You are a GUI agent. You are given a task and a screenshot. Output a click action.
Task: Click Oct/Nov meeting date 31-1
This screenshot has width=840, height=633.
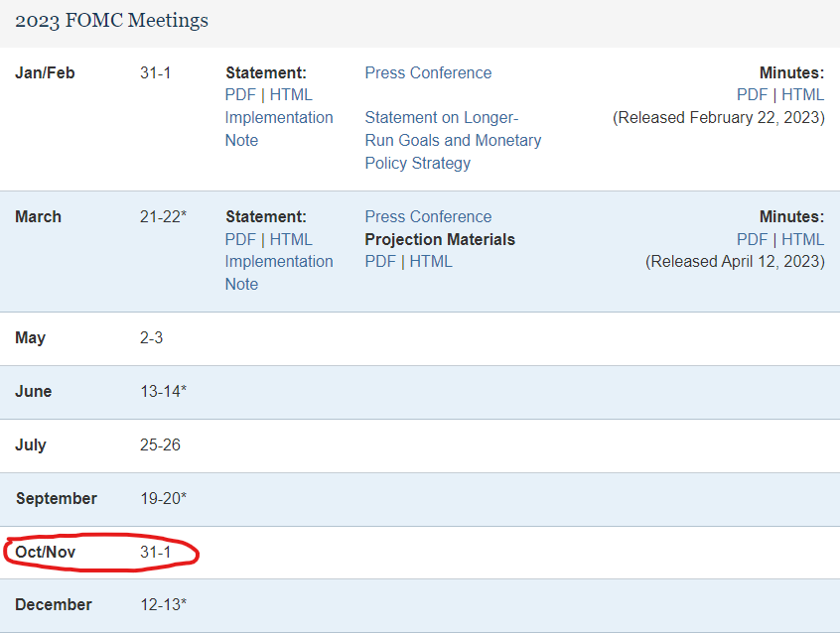(x=155, y=552)
